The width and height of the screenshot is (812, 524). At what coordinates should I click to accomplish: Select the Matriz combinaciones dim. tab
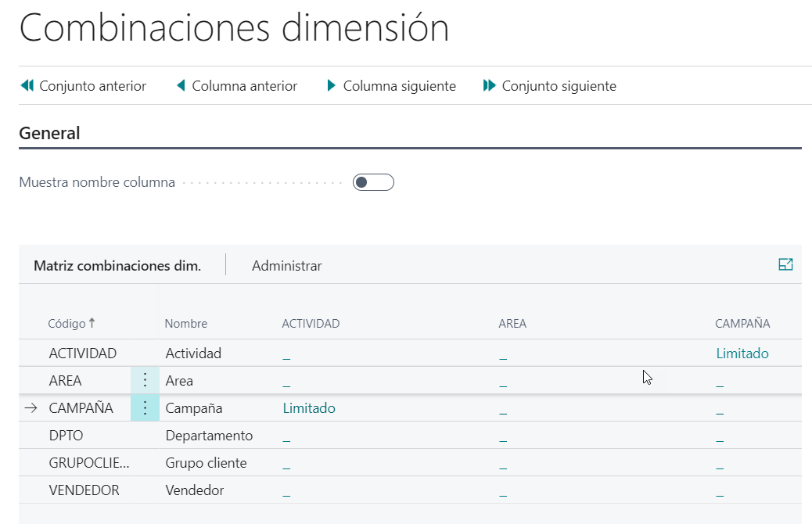[x=117, y=266]
